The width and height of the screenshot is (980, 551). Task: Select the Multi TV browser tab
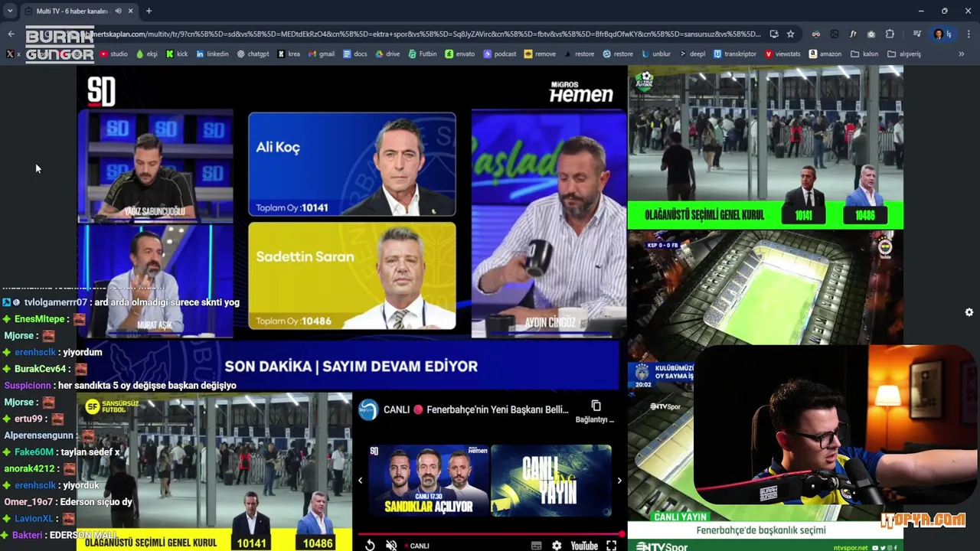[78, 11]
